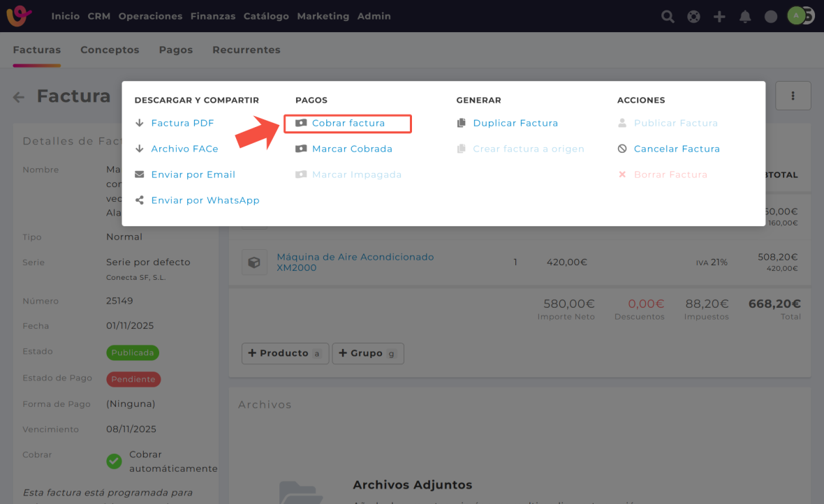Click the back arrow beside Factura title
Image resolution: width=824 pixels, height=504 pixels.
pos(19,98)
